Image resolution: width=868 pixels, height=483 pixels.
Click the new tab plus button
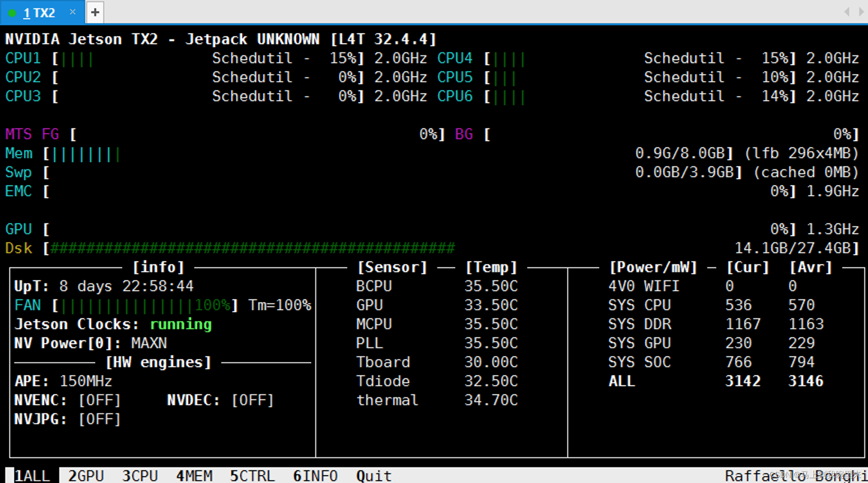(x=95, y=12)
